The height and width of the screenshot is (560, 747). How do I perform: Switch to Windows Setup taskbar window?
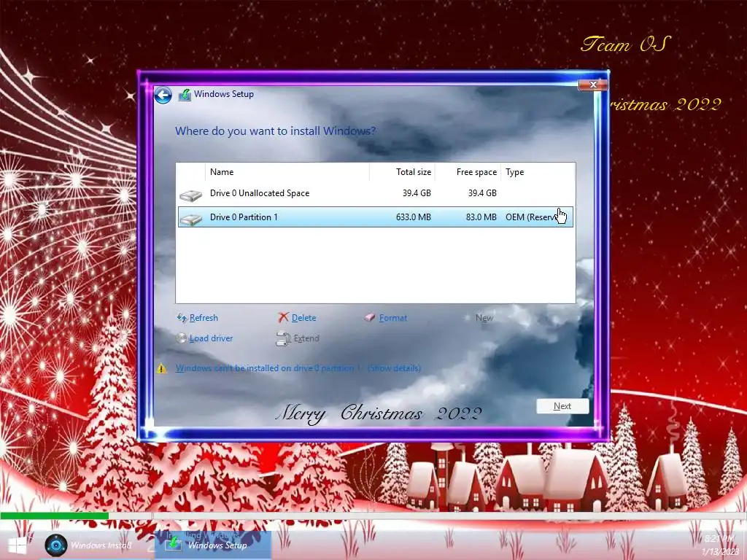tap(213, 545)
